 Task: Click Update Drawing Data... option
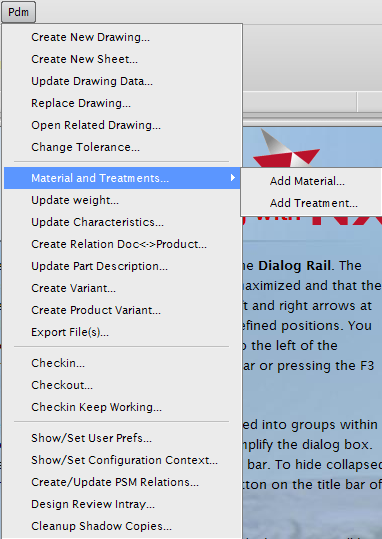[122, 81]
